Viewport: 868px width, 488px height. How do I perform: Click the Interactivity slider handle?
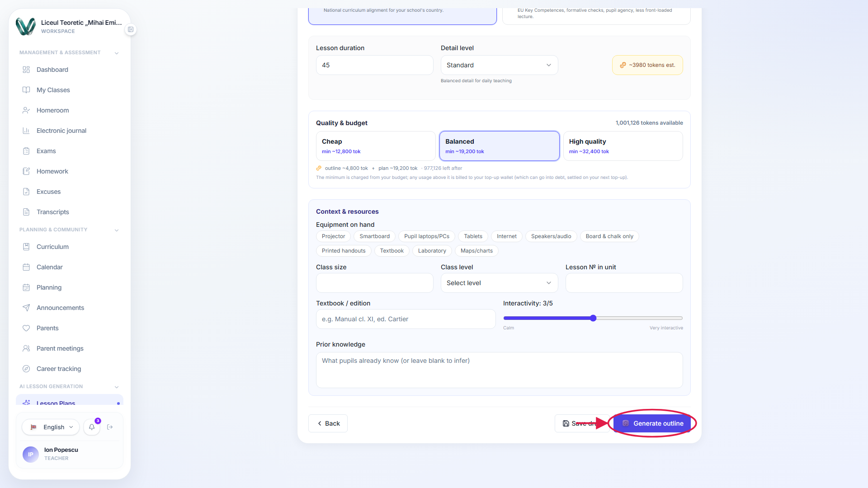593,318
